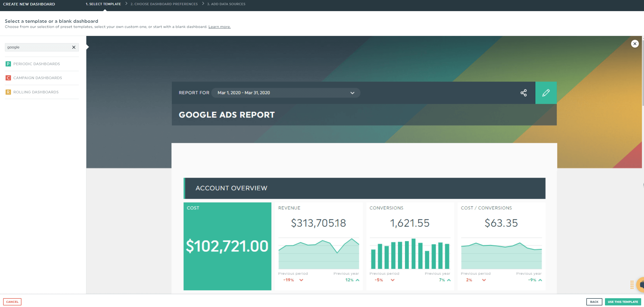644x307 pixels.
Task: Click the 1,621.55 conversions value
Action: point(410,223)
